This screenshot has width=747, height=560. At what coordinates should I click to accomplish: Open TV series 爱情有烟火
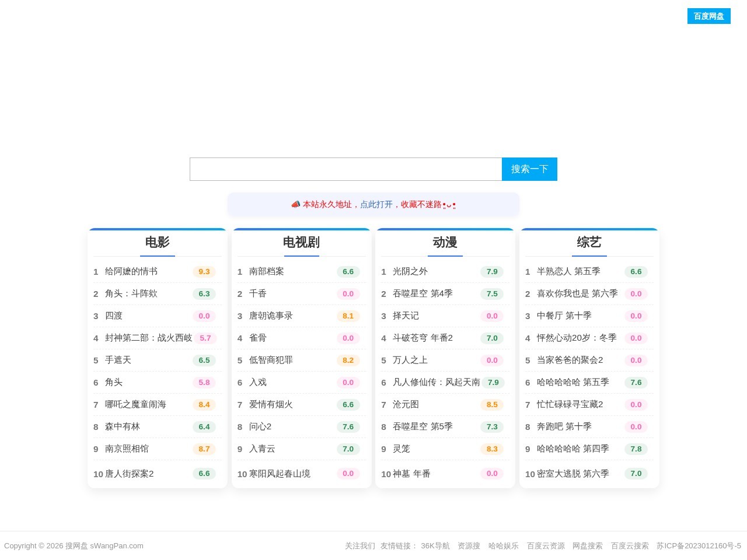pyautogui.click(x=271, y=404)
